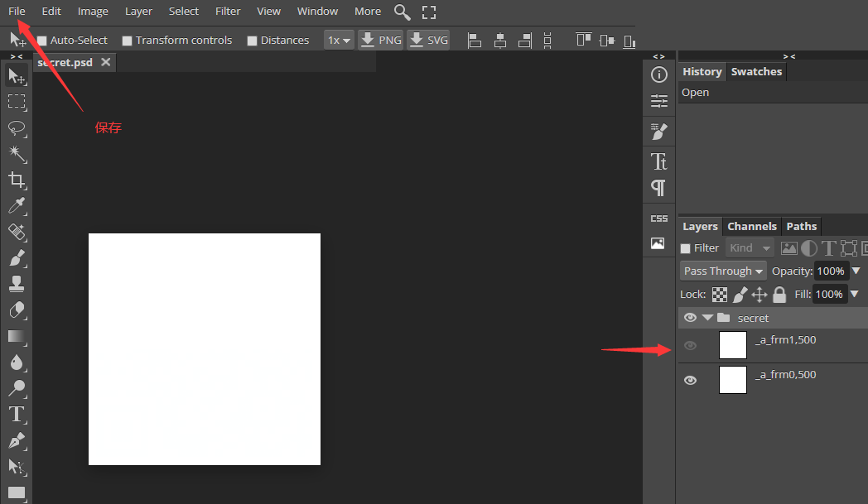Open the Opacity slider arrow
This screenshot has height=504, width=868.
856,271
